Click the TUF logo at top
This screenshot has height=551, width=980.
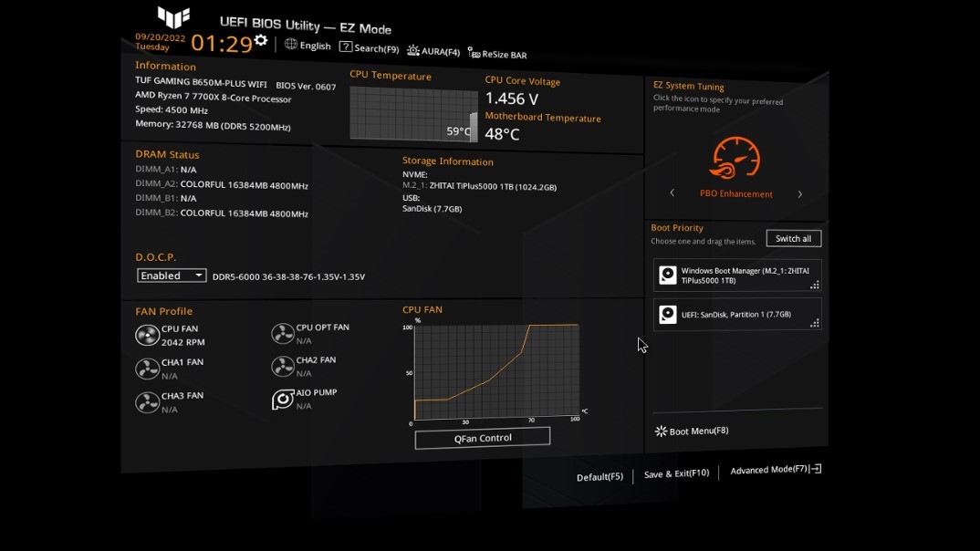pos(173,16)
